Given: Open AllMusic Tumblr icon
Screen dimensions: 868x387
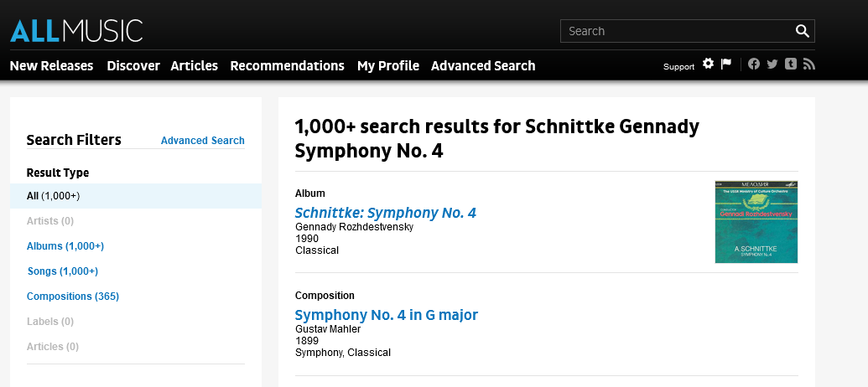Looking at the screenshot, I should (x=791, y=64).
